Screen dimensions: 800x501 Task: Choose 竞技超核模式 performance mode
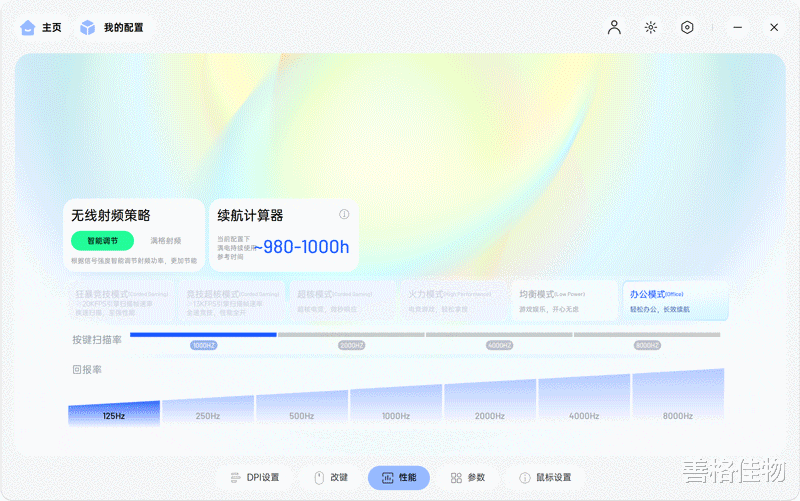coord(231,301)
